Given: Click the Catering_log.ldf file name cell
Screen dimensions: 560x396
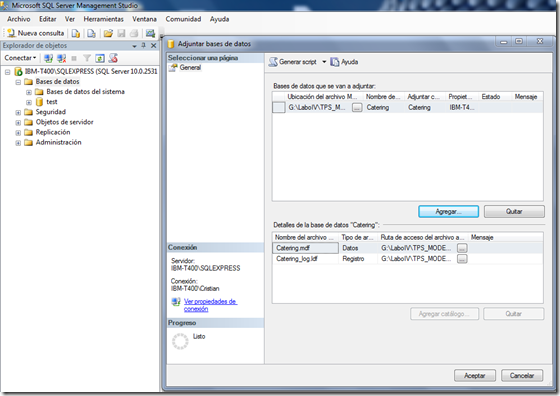Looking at the screenshot, I should [x=305, y=259].
